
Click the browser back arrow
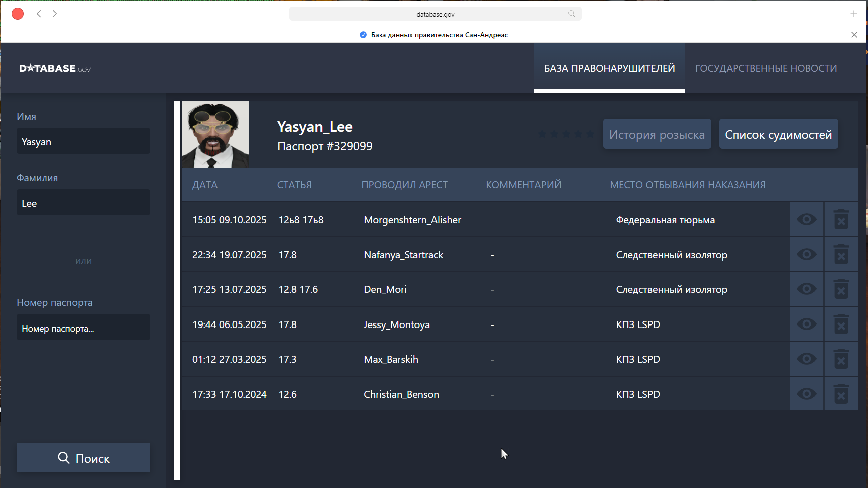39,14
